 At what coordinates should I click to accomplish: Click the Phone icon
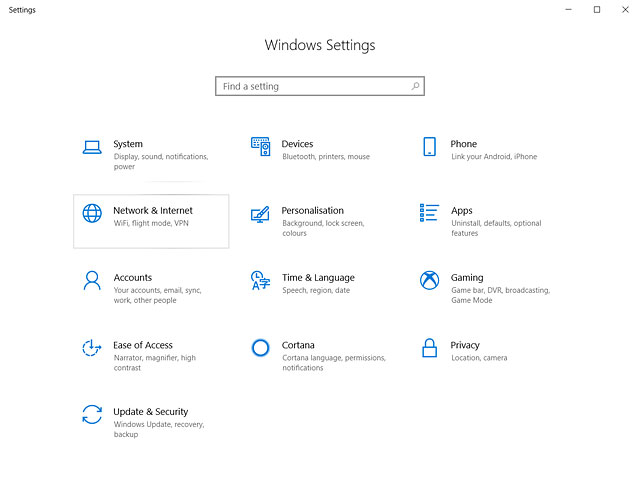[x=429, y=147]
